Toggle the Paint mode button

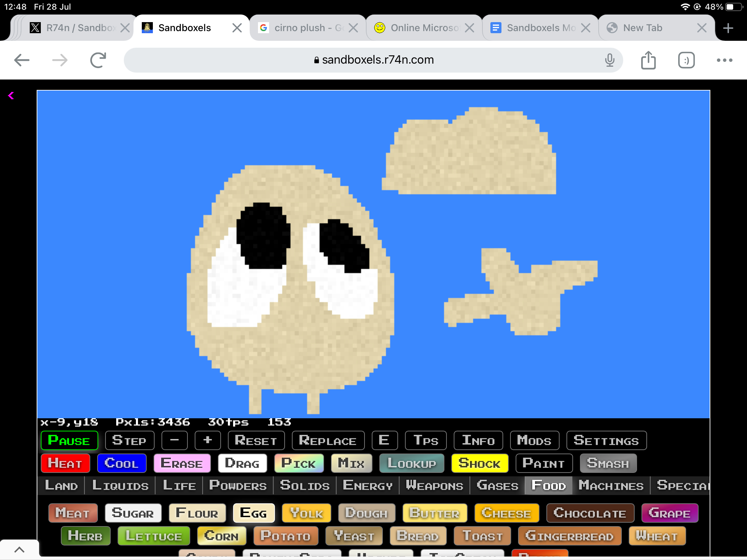(544, 463)
